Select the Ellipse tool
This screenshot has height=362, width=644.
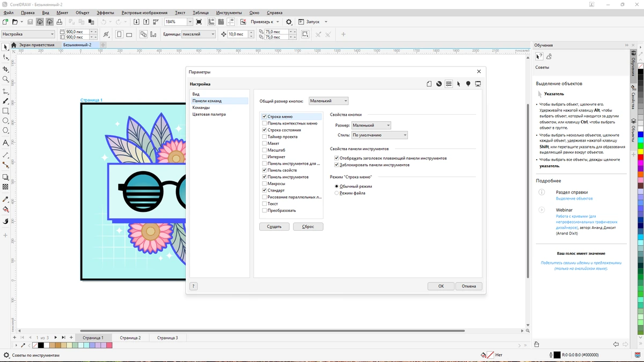click(5, 121)
